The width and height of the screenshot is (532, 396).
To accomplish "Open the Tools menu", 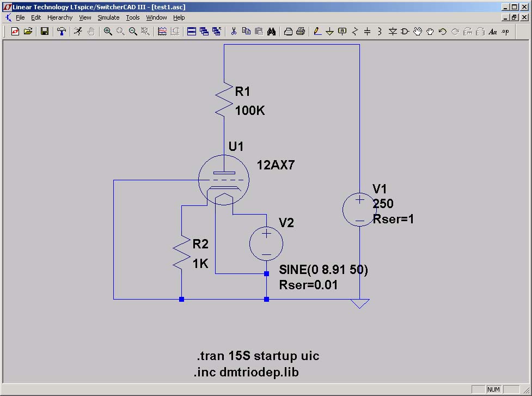I will (x=133, y=17).
